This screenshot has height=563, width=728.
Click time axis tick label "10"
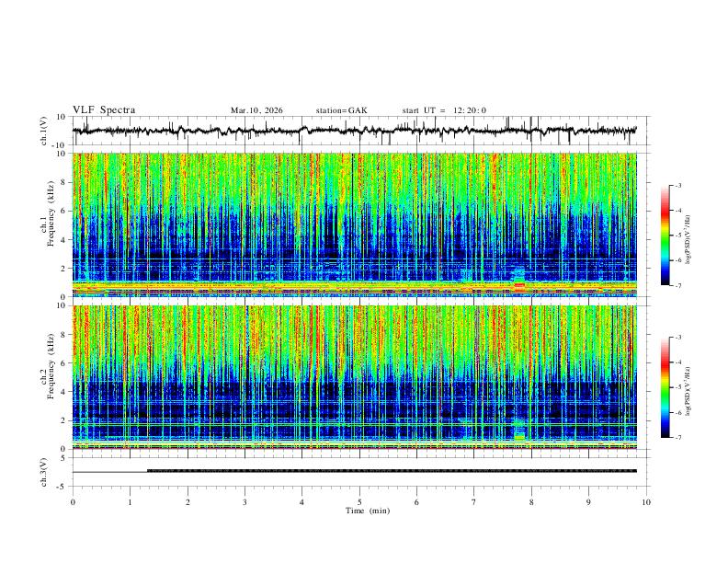click(x=646, y=502)
